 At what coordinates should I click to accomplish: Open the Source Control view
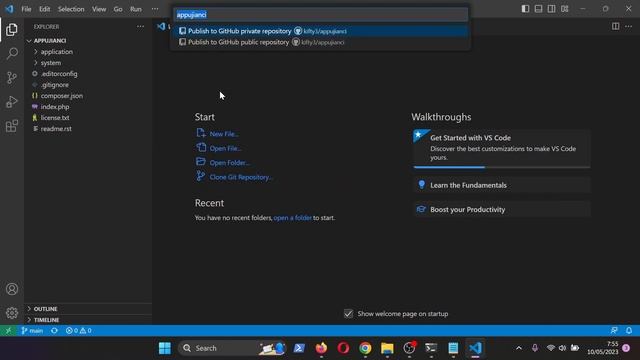[x=12, y=78]
